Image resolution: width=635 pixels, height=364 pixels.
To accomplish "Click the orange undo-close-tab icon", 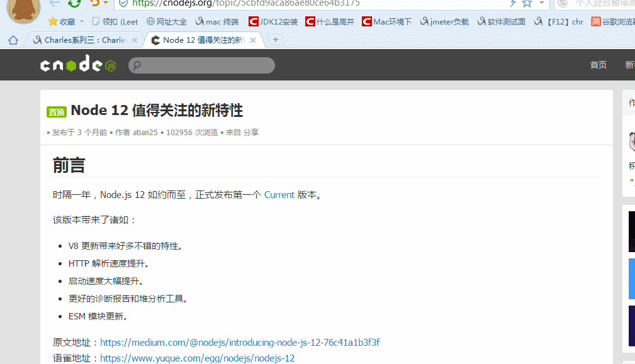I will point(95,3).
